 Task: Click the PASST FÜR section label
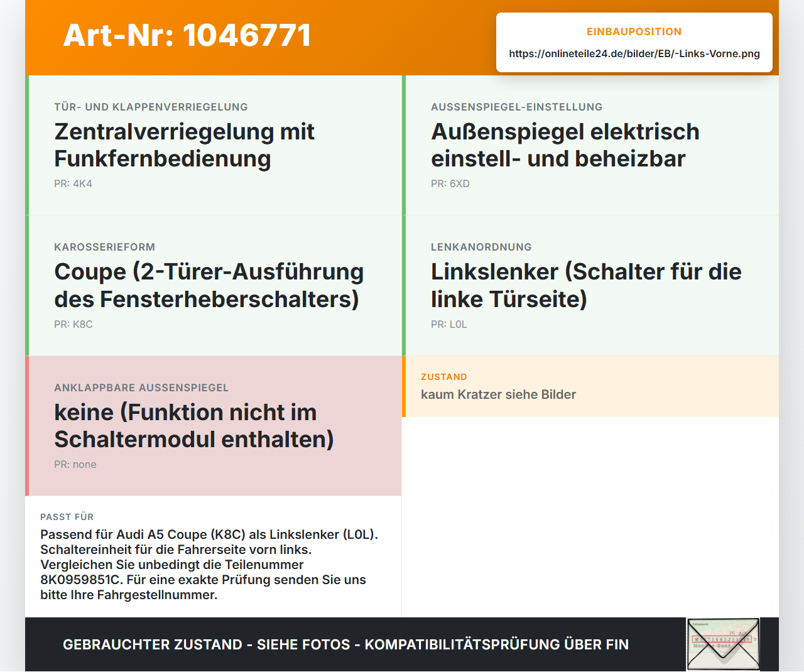(67, 517)
